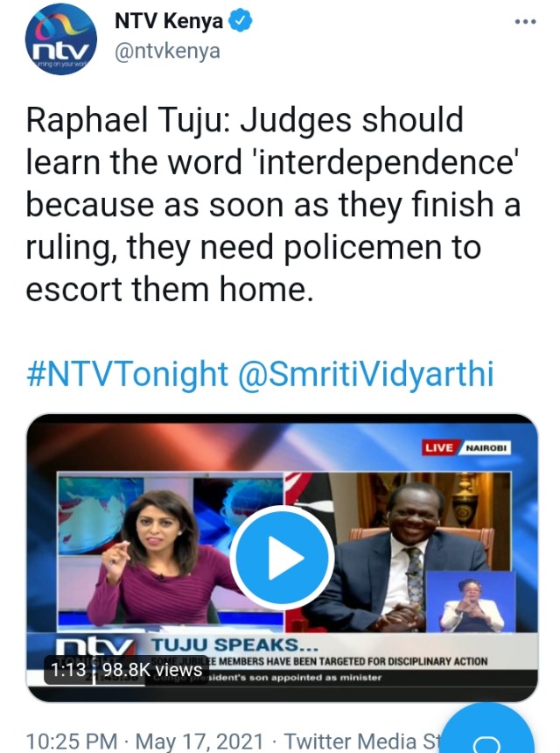Click the 10:25 PM tweet timestamp
The height and width of the screenshot is (753, 560).
(x=72, y=741)
